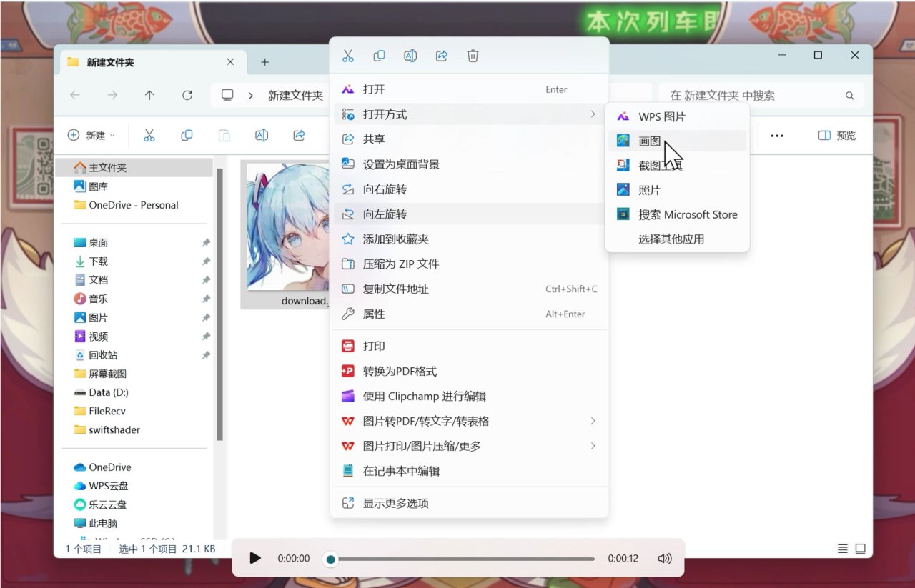Screen dimensions: 915x588
Task: Choose 设置为桌面背景
Action: [469, 164]
